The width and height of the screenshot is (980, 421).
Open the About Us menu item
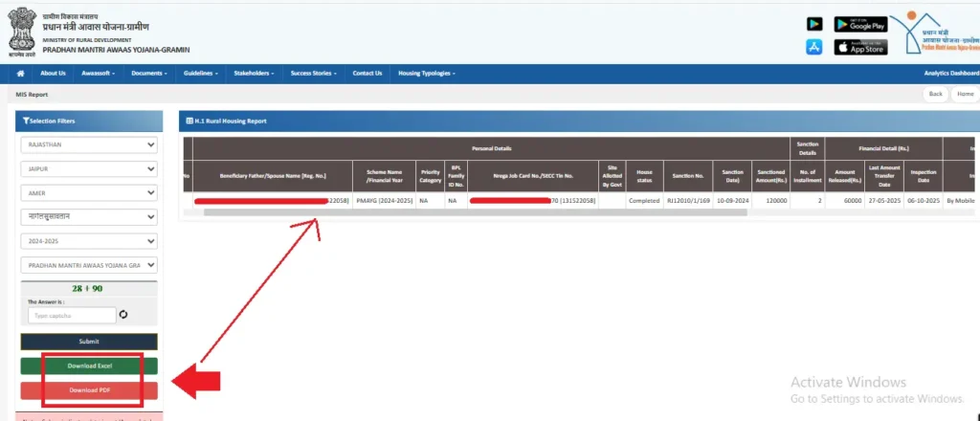pyautogui.click(x=54, y=73)
